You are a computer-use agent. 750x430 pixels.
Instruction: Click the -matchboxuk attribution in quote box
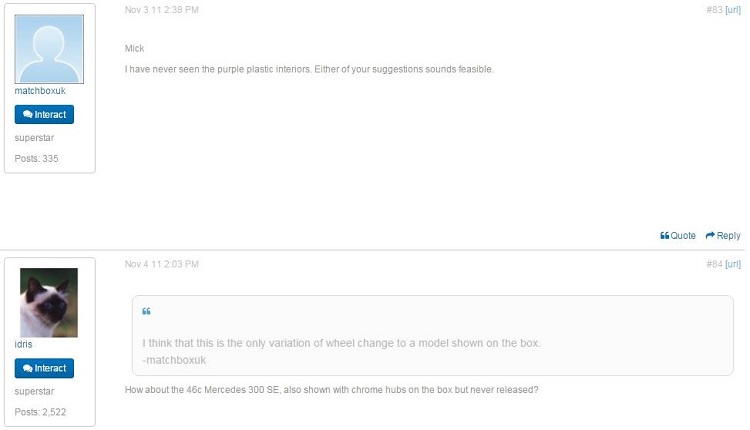[x=174, y=360]
